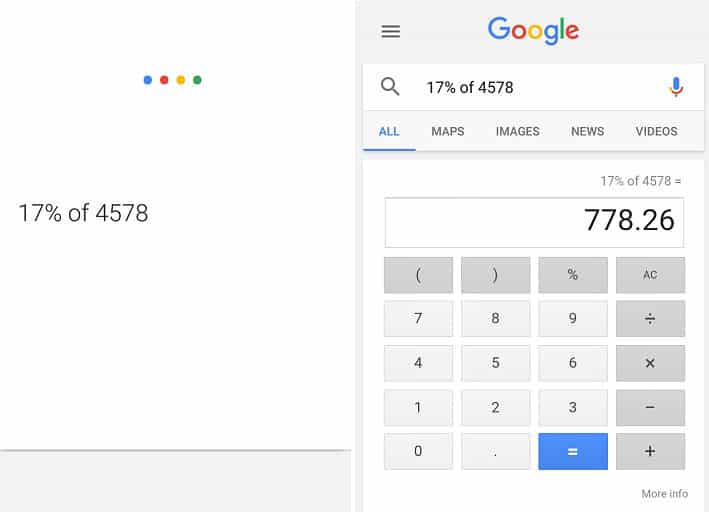The image size is (709, 512).
Task: Switch to the MAPS tab
Action: pyautogui.click(x=448, y=131)
